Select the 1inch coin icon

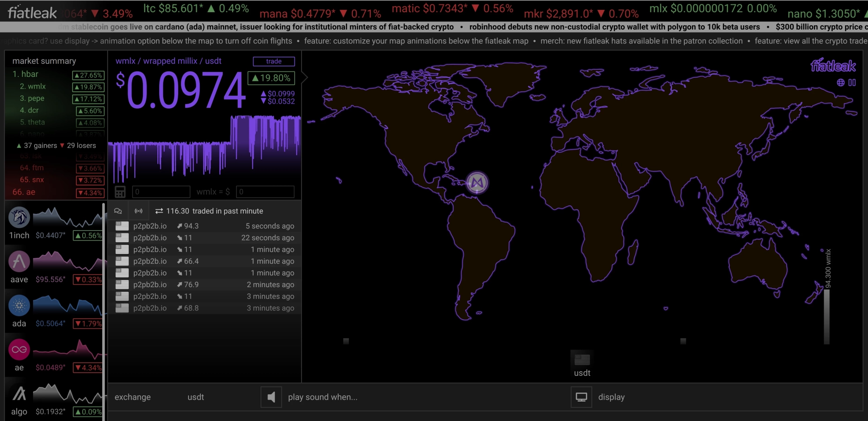point(19,218)
